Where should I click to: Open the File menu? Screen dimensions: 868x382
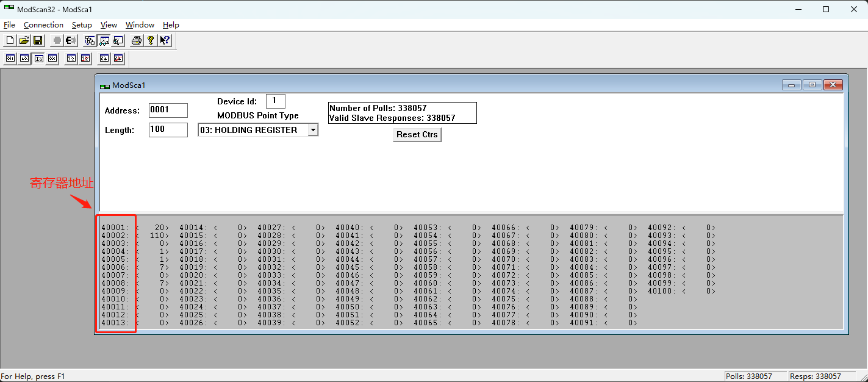click(x=9, y=25)
